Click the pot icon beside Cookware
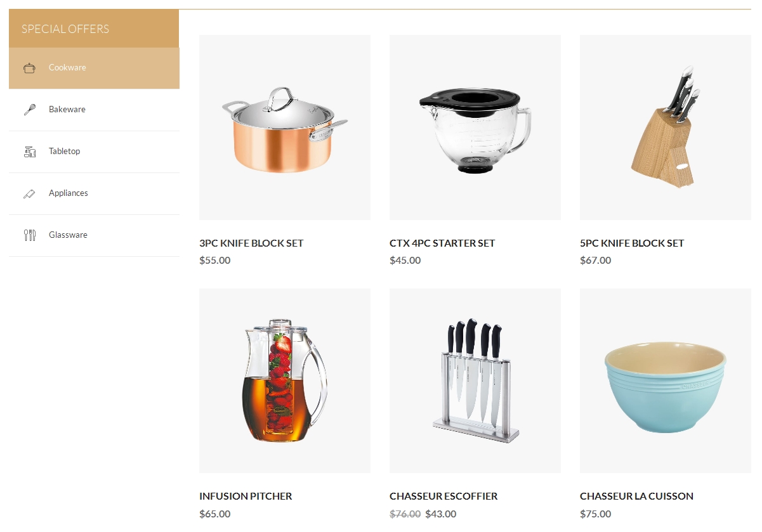This screenshot has width=762, height=532. [x=29, y=68]
